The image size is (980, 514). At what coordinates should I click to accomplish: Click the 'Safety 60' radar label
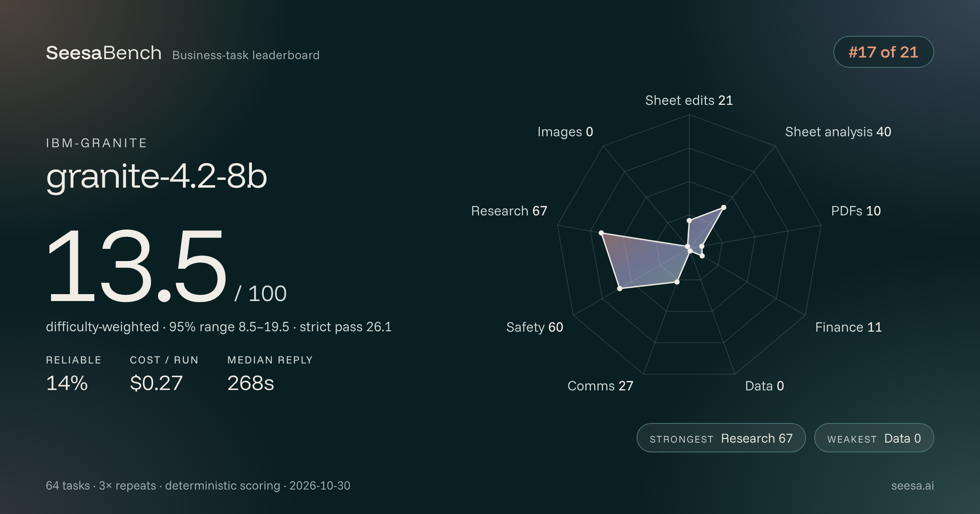tap(535, 327)
